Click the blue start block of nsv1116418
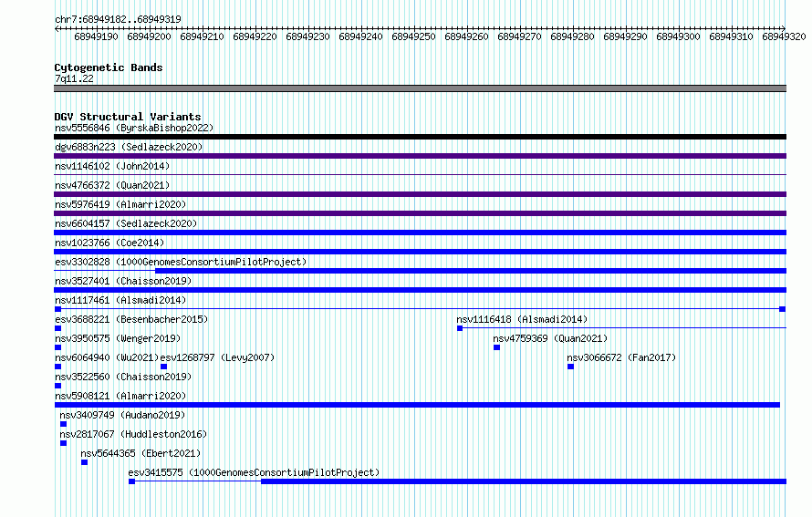The height and width of the screenshot is (517, 812). [x=460, y=328]
